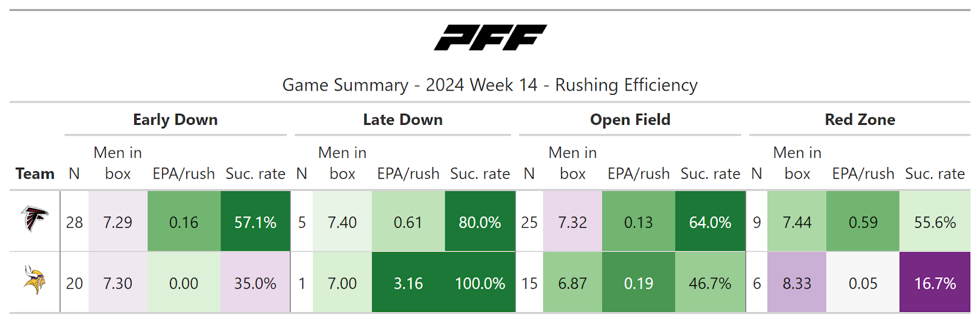
Task: Click the Red Zone group header
Action: pyautogui.click(x=859, y=120)
